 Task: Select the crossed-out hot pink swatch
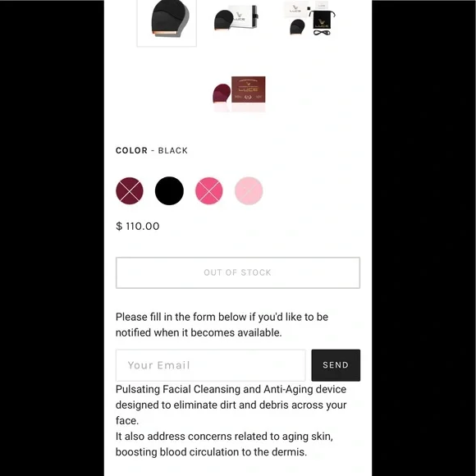tap(209, 191)
